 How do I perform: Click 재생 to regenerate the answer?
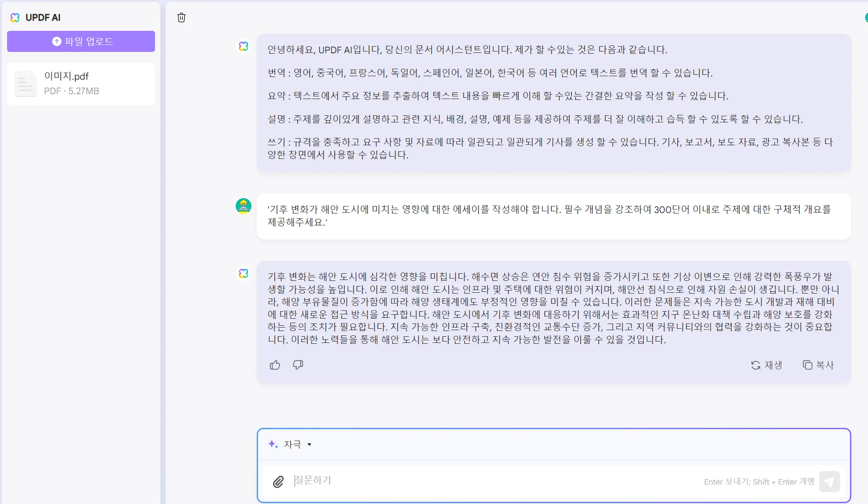(766, 365)
